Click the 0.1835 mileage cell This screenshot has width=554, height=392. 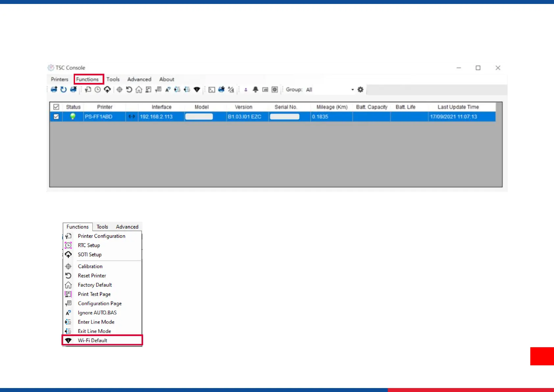[332, 117]
